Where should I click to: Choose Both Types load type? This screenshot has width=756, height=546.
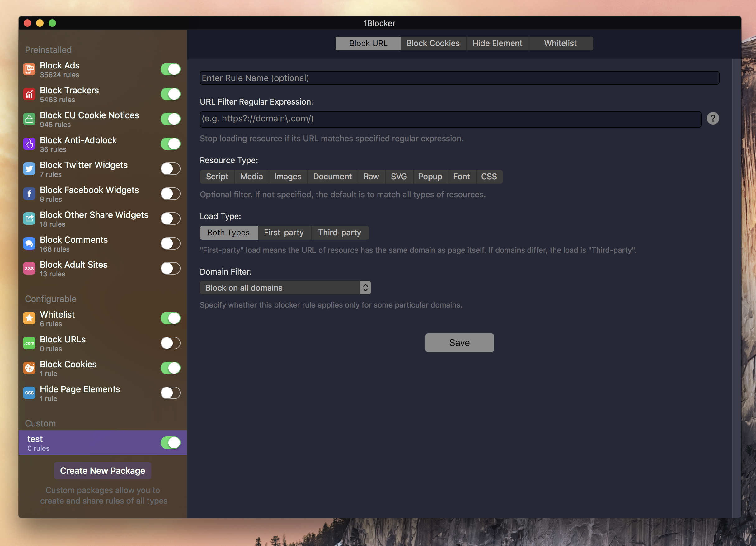tap(228, 233)
